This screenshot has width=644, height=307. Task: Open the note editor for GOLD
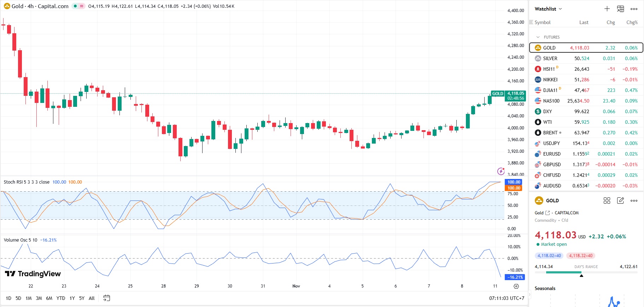(x=620, y=201)
